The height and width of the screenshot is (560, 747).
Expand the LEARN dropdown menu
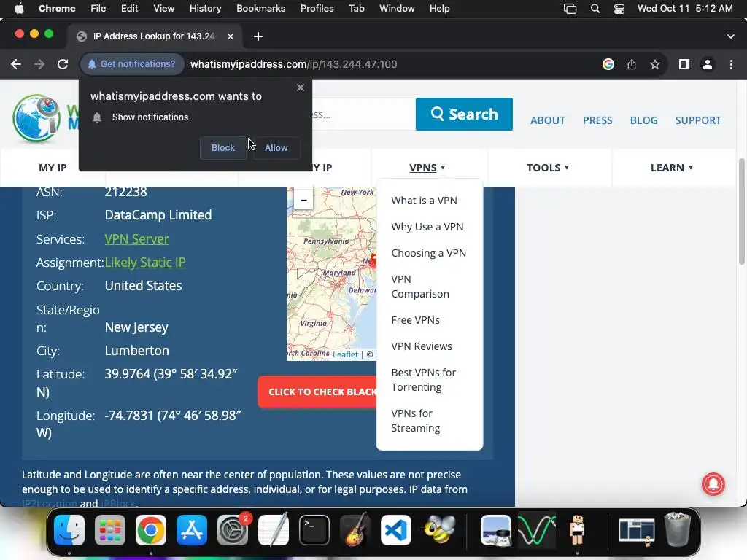pyautogui.click(x=672, y=168)
